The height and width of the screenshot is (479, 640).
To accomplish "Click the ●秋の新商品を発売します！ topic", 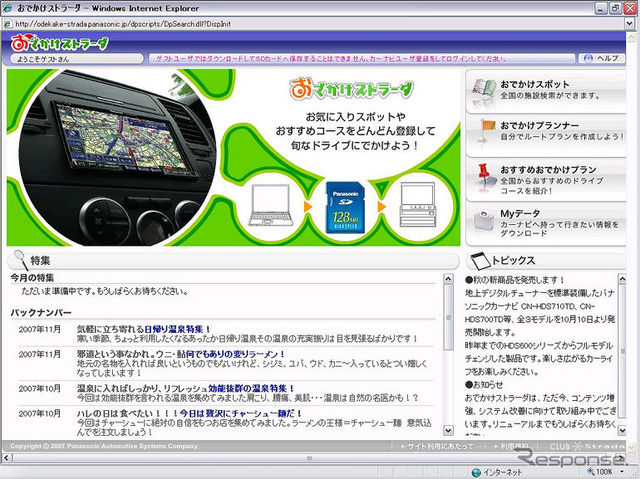I will pos(514,280).
